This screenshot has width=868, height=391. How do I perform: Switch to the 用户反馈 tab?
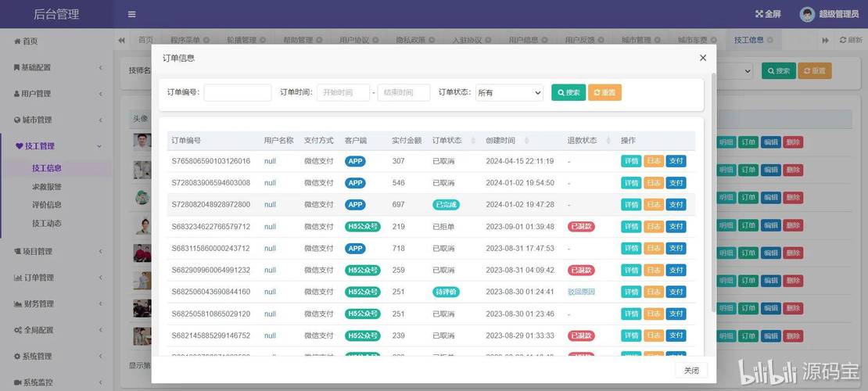click(x=579, y=41)
